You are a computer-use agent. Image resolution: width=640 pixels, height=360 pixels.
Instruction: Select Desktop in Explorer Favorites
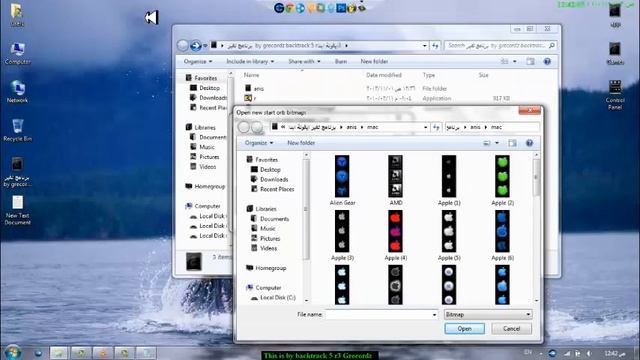point(205,88)
